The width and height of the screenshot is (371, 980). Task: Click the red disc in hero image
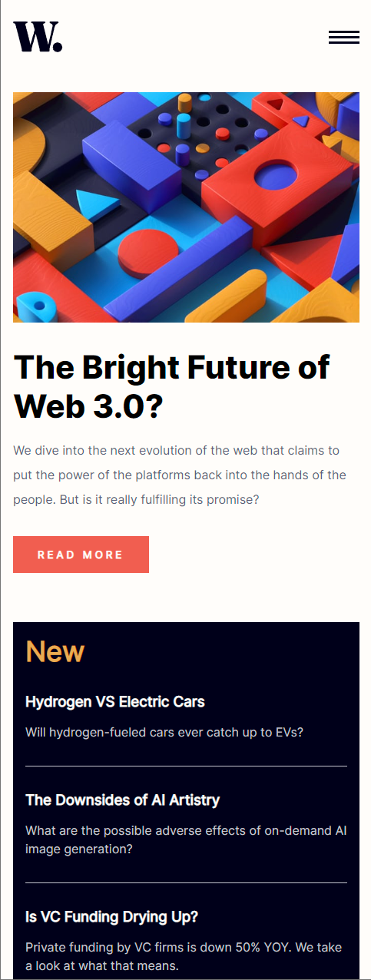(x=148, y=251)
